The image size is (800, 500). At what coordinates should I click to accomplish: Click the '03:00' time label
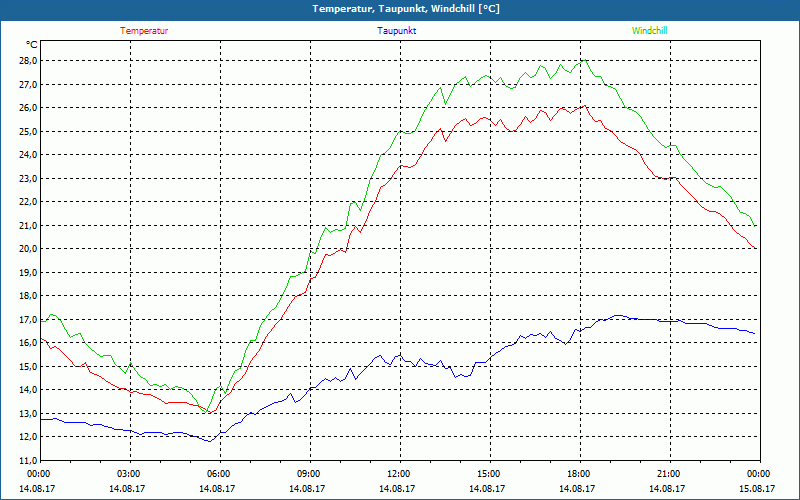coord(129,474)
